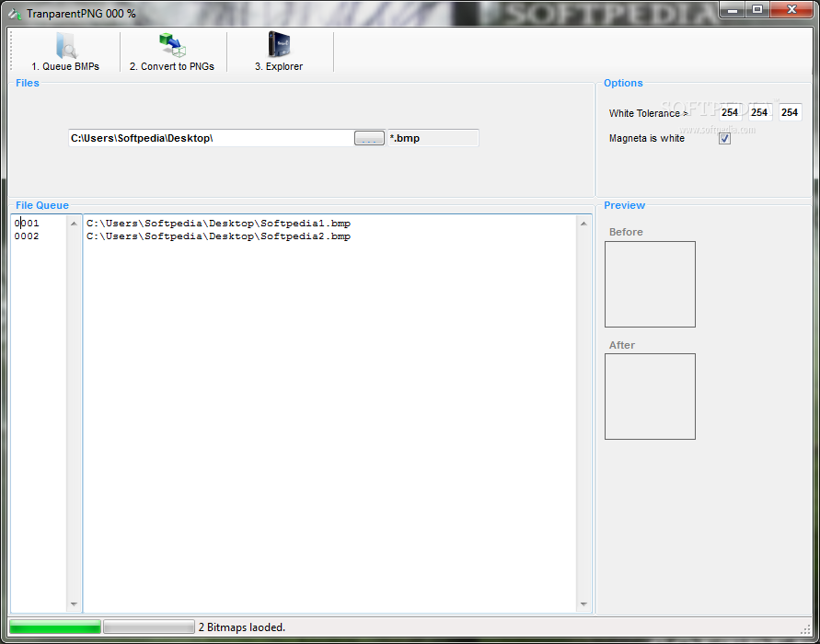The width and height of the screenshot is (820, 644).
Task: Maximize the TranparentPNG window
Action: pyautogui.click(x=757, y=9)
